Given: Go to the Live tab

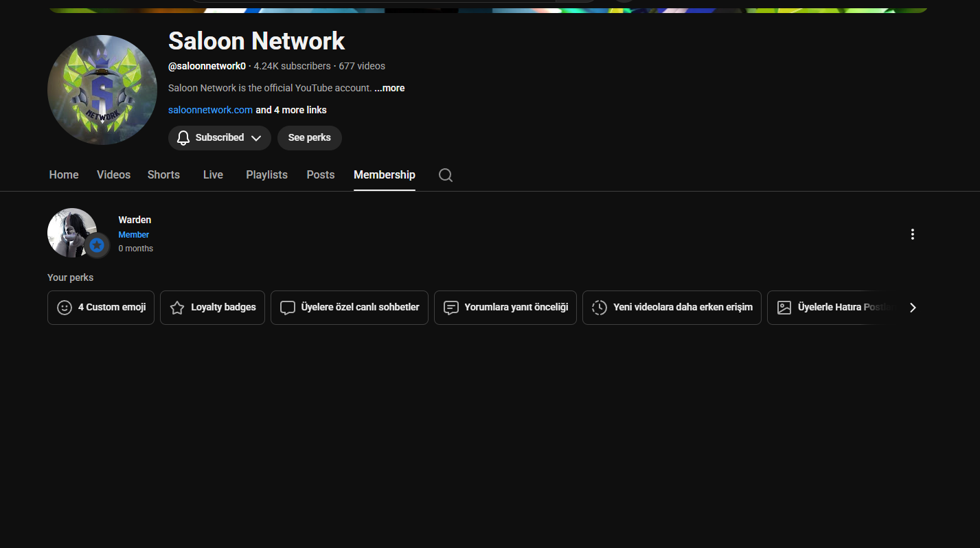Looking at the screenshot, I should click(x=213, y=174).
